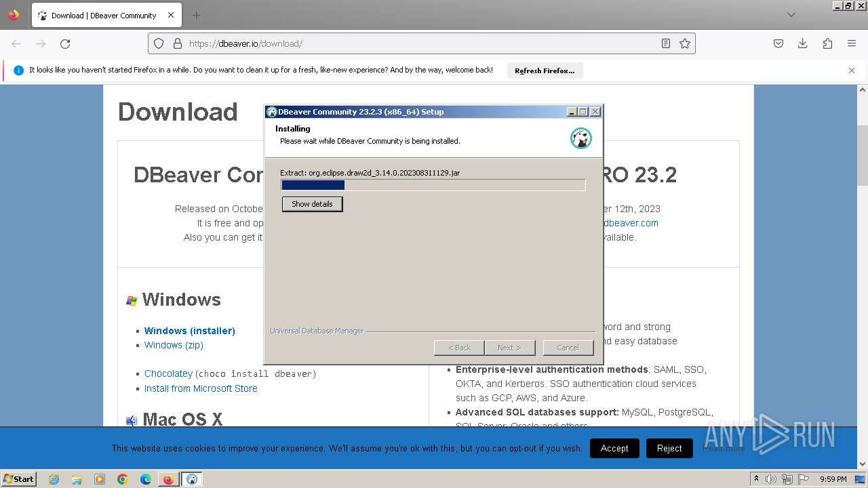
Task: Go back to previous page
Action: (16, 43)
